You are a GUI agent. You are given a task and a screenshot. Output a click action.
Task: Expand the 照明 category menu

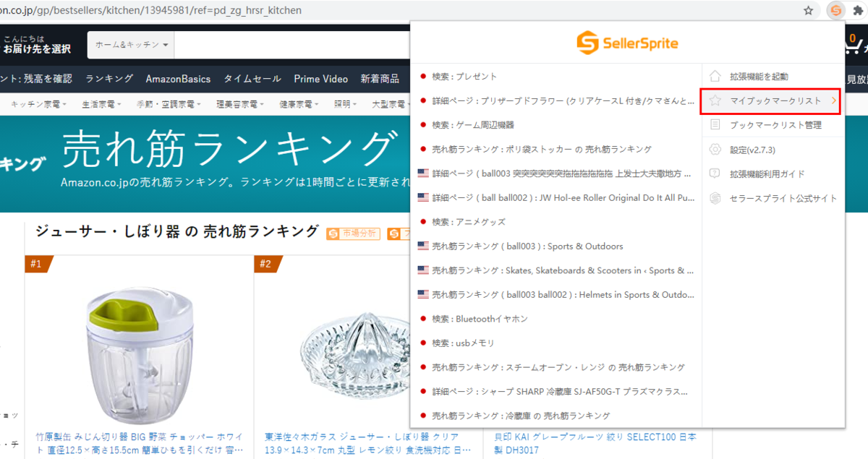(345, 104)
